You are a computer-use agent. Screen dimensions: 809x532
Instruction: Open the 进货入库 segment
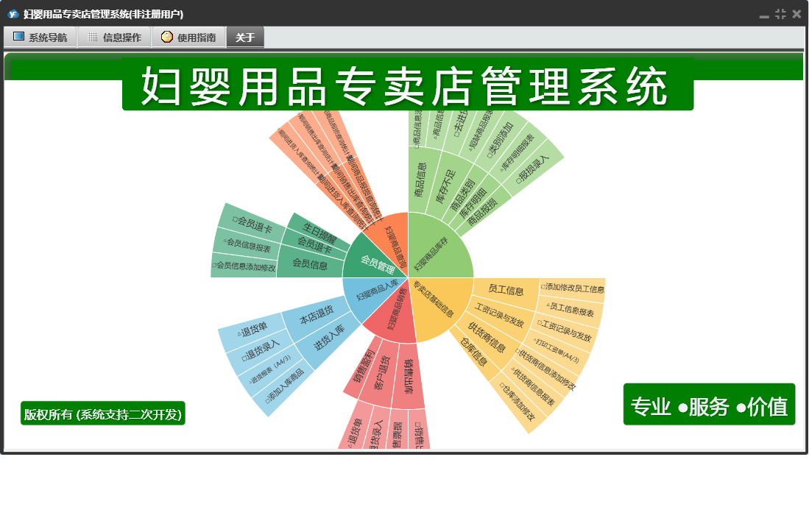click(328, 338)
